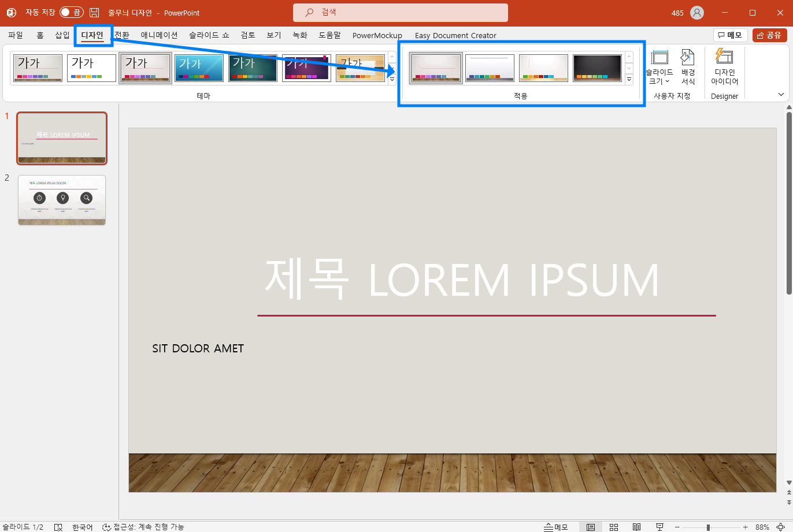Apply the blue gradient theme
The image size is (793, 532).
199,68
